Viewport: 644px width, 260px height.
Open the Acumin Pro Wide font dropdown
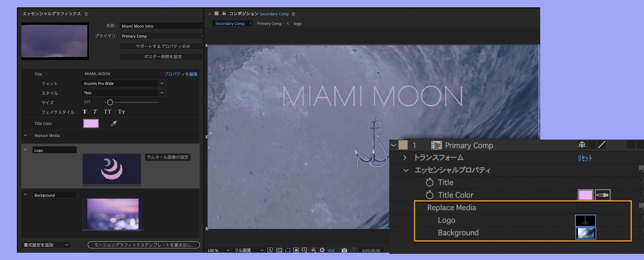point(162,83)
